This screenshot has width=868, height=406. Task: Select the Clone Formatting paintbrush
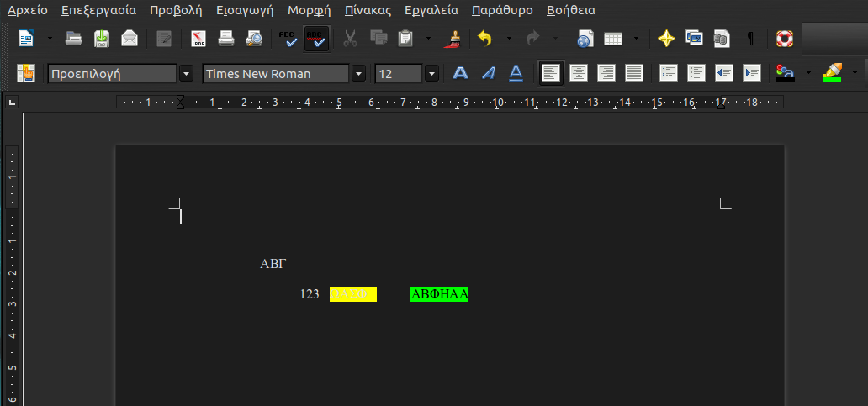pyautogui.click(x=453, y=39)
